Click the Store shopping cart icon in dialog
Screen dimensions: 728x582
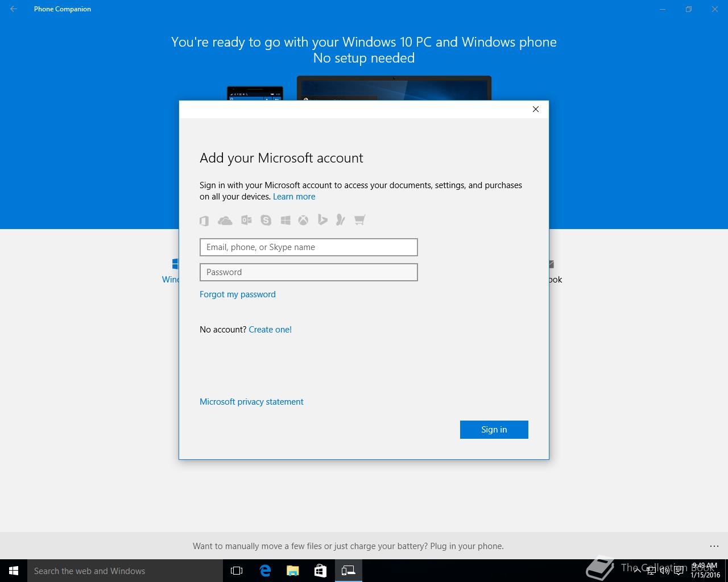[x=359, y=220]
